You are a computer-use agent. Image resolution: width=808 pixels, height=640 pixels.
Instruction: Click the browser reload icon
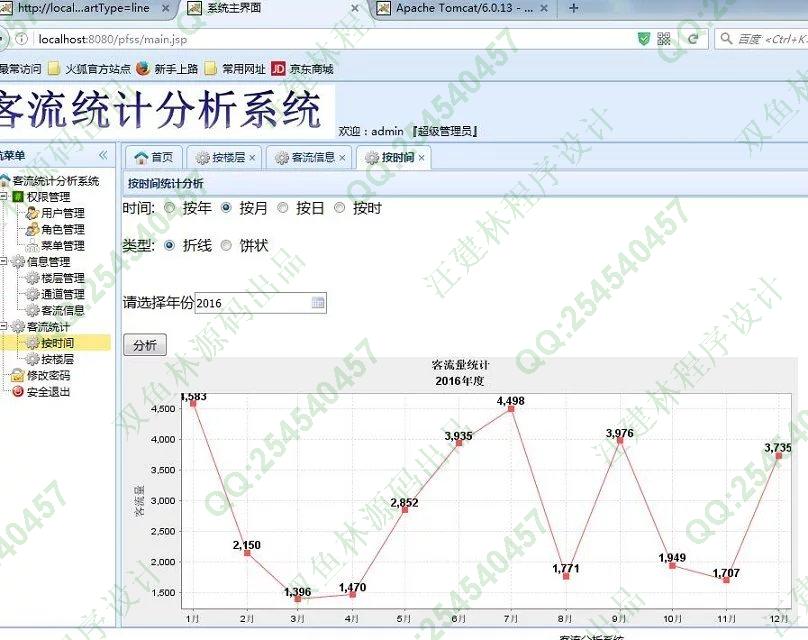coord(692,39)
